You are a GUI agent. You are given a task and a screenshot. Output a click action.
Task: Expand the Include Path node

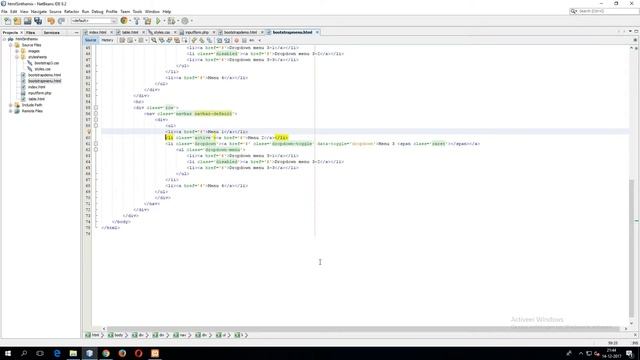(x=11, y=105)
